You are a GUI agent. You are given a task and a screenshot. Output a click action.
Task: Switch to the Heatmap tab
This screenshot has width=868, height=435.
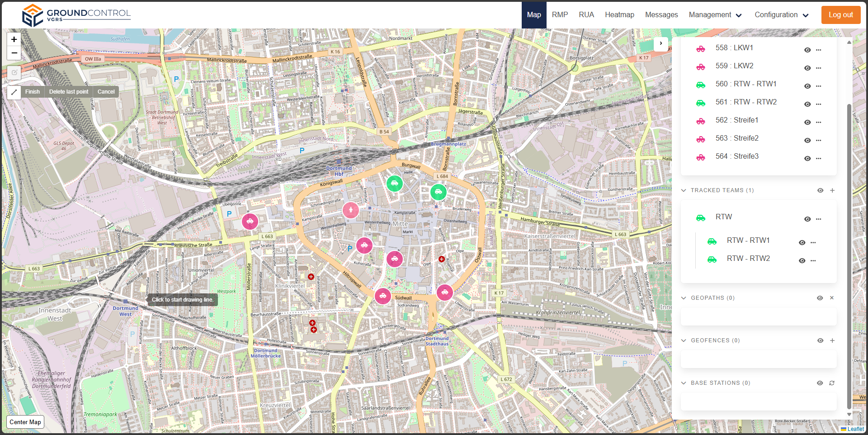coord(619,15)
